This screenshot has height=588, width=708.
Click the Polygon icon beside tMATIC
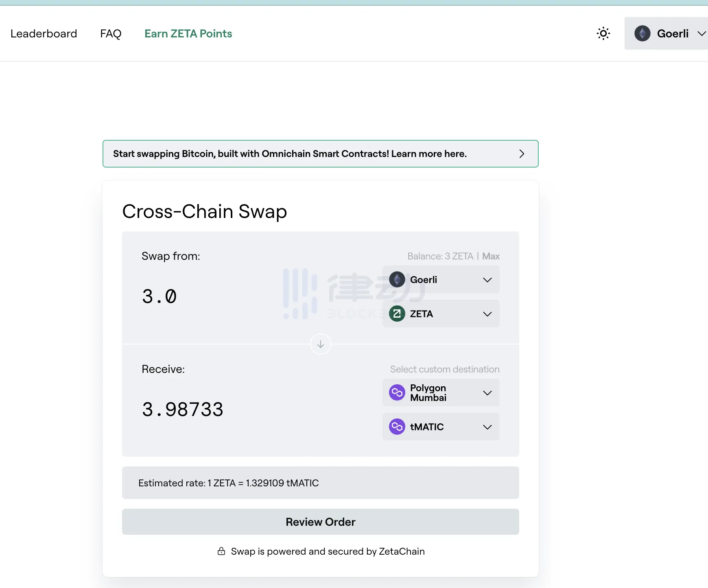click(397, 427)
